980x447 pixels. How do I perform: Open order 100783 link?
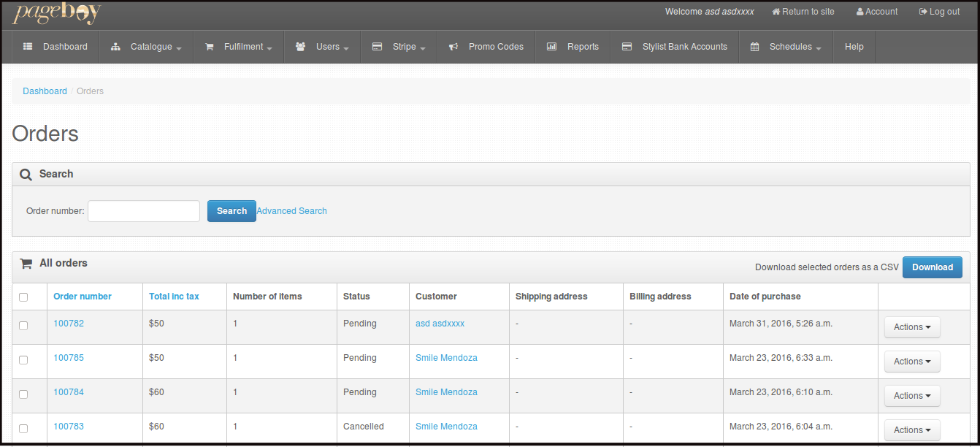tap(69, 427)
